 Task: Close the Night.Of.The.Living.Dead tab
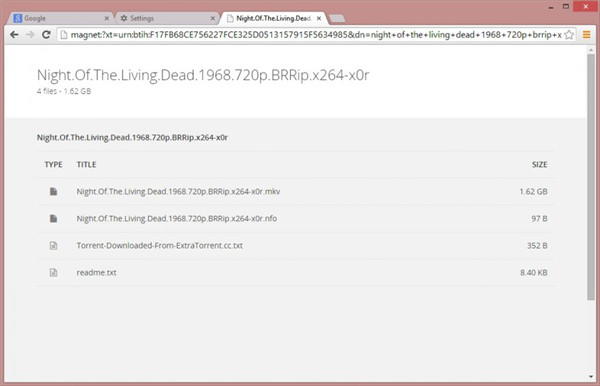click(x=319, y=18)
